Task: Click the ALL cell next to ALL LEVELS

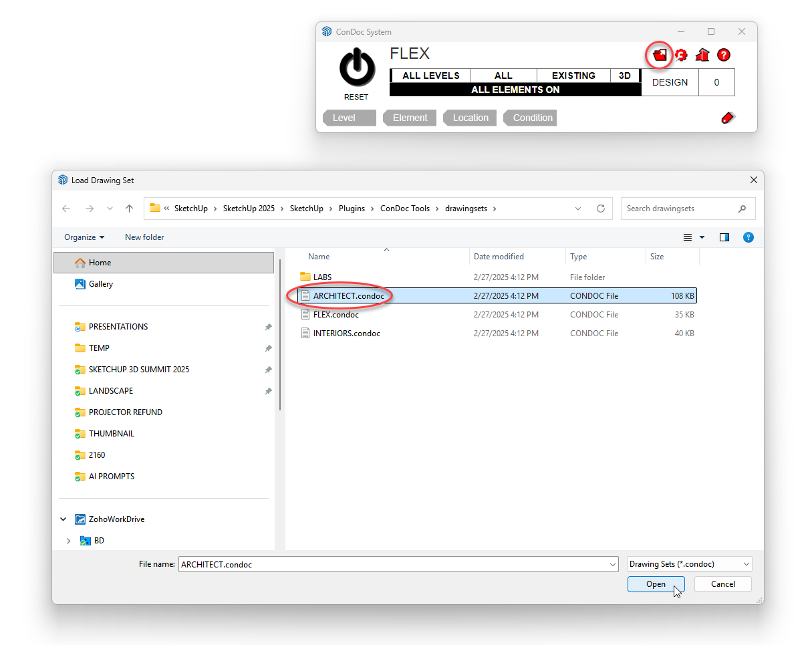Action: (x=504, y=76)
